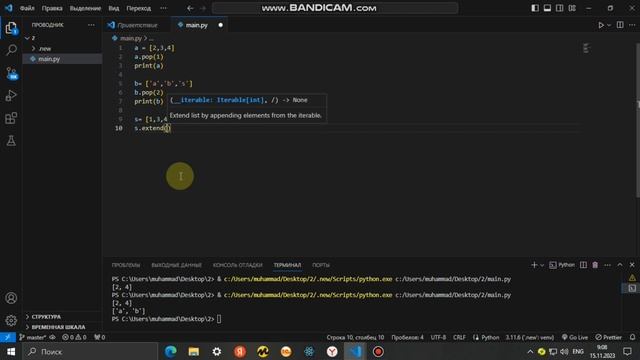
Task: Close the terminal panel
Action: coord(632,265)
